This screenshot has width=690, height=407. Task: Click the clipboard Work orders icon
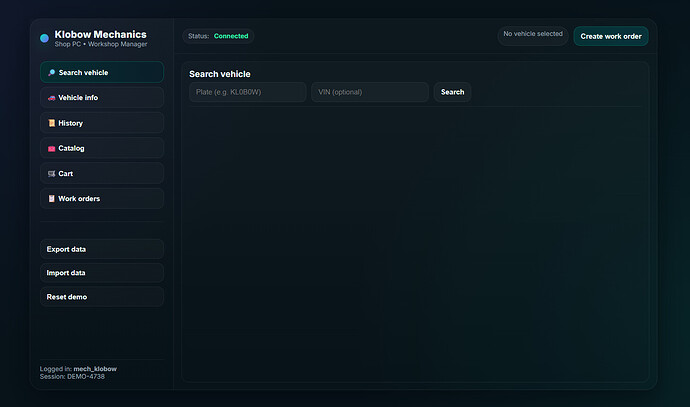tap(51, 198)
